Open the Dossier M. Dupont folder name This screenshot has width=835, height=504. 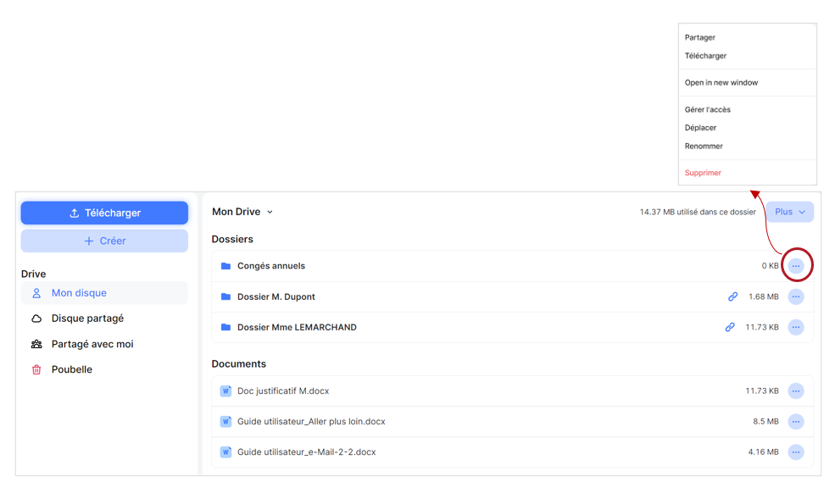coord(276,296)
